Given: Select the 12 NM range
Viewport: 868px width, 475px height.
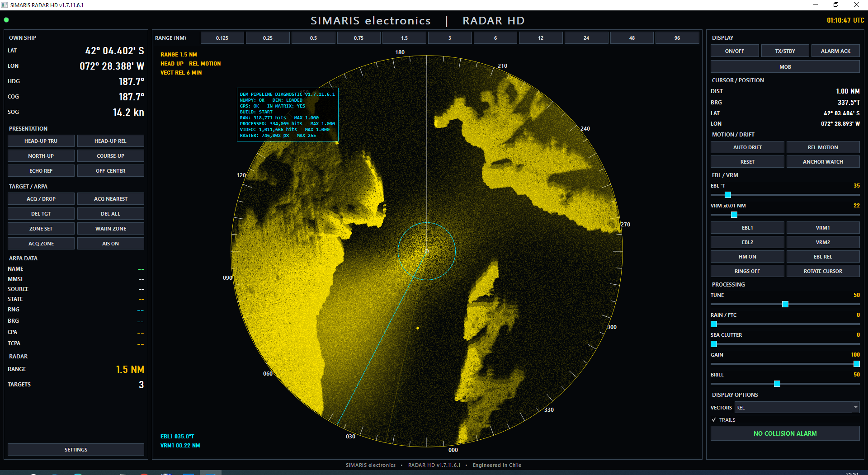Looking at the screenshot, I should coord(540,38).
